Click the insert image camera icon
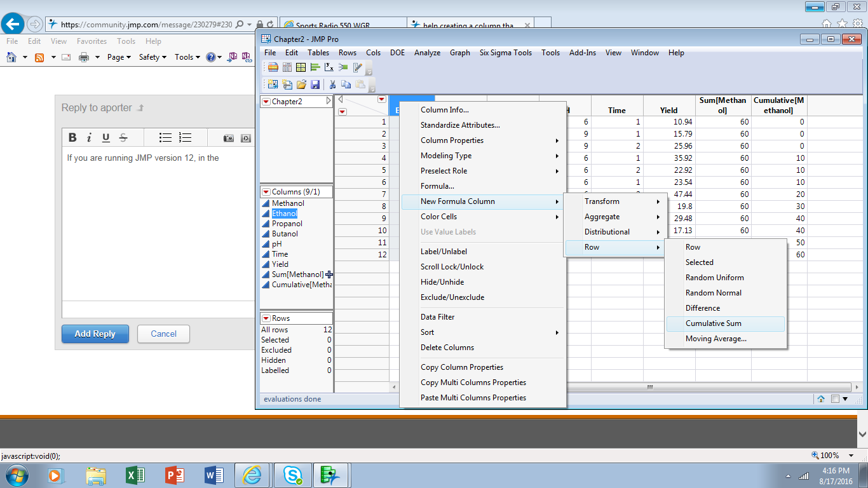This screenshot has width=868, height=488. pyautogui.click(x=229, y=138)
